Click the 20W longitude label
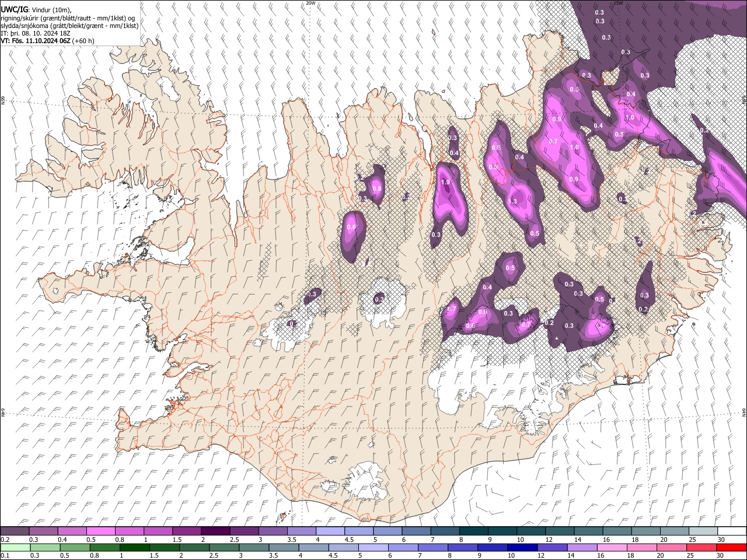This screenshot has height=560, width=747. (310, 3)
